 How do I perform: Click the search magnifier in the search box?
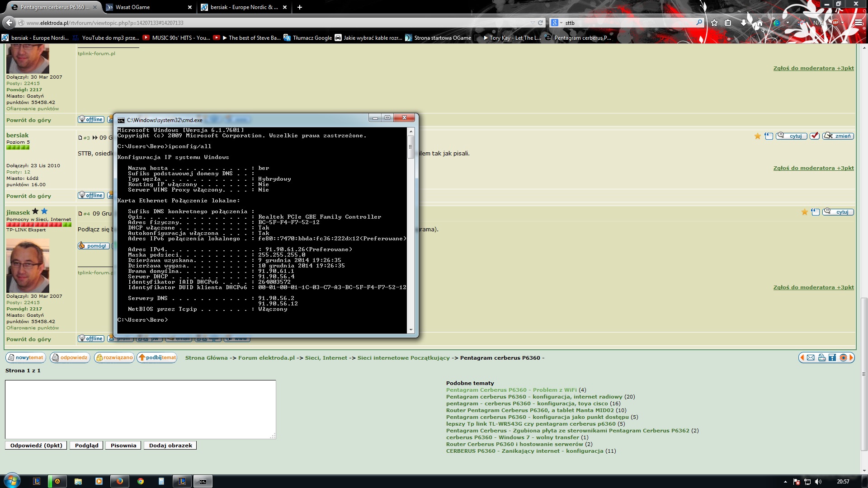tap(699, 23)
